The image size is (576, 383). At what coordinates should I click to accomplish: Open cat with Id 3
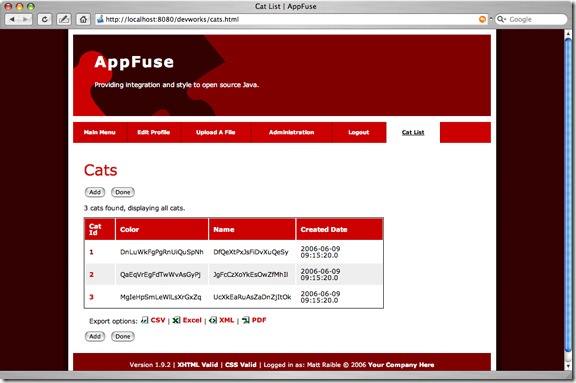[91, 297]
